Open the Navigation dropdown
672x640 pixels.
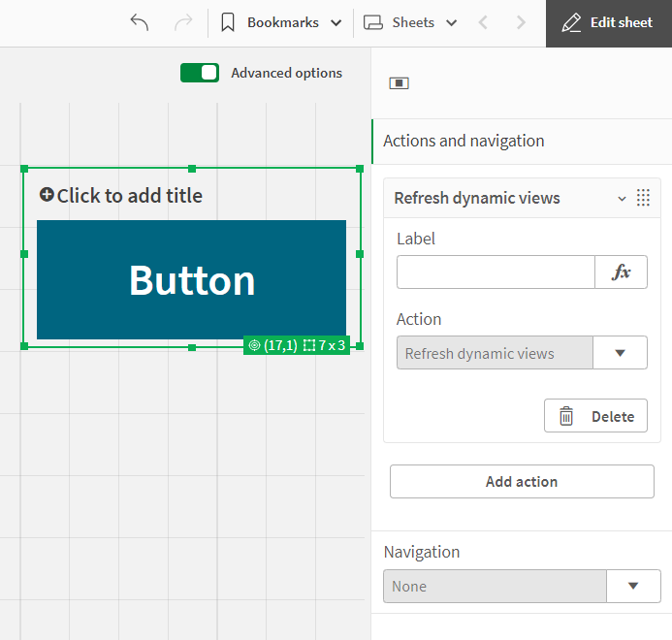tap(633, 586)
